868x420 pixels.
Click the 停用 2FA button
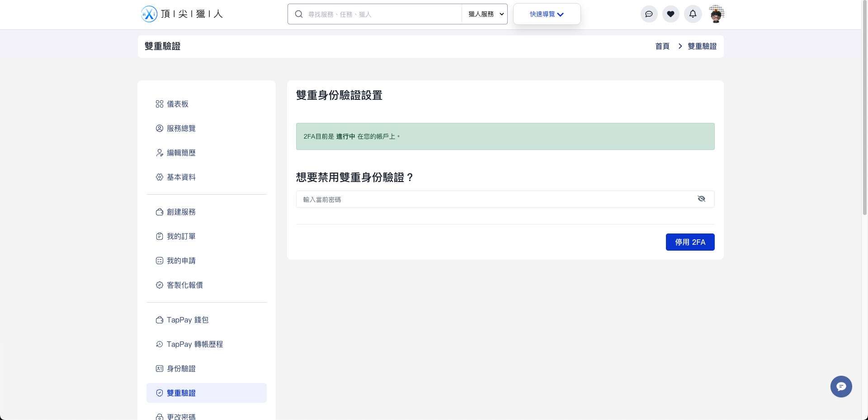click(690, 242)
